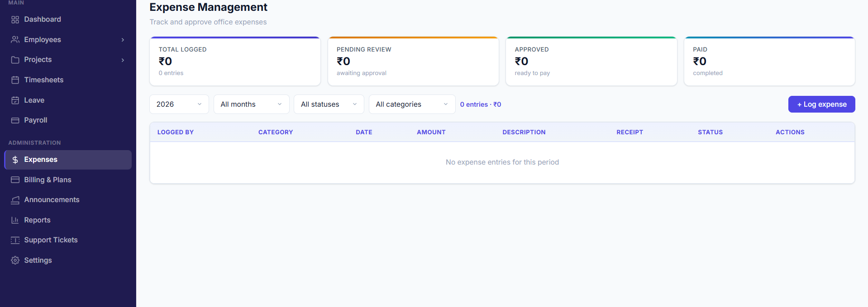Viewport: 868px width, 307px height.
Task: Click the Timesheets calendar icon
Action: point(15,80)
